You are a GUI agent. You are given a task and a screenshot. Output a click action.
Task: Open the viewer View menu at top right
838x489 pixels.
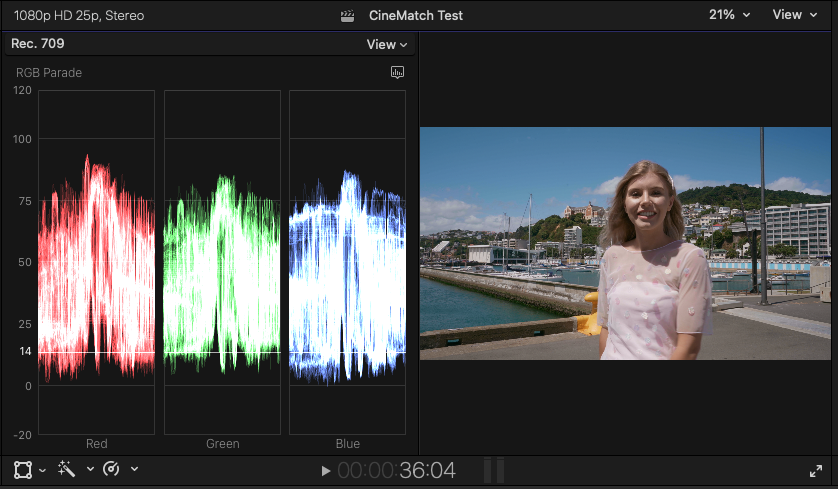click(x=794, y=15)
